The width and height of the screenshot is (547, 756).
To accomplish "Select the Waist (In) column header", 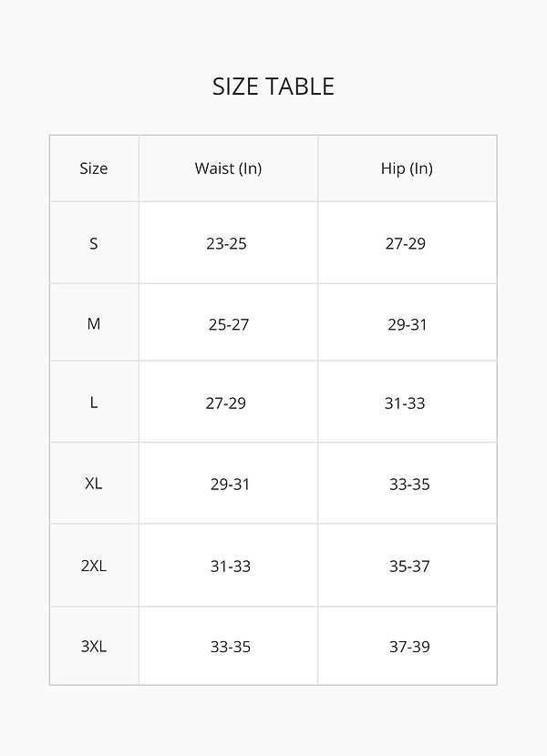I will [x=228, y=169].
